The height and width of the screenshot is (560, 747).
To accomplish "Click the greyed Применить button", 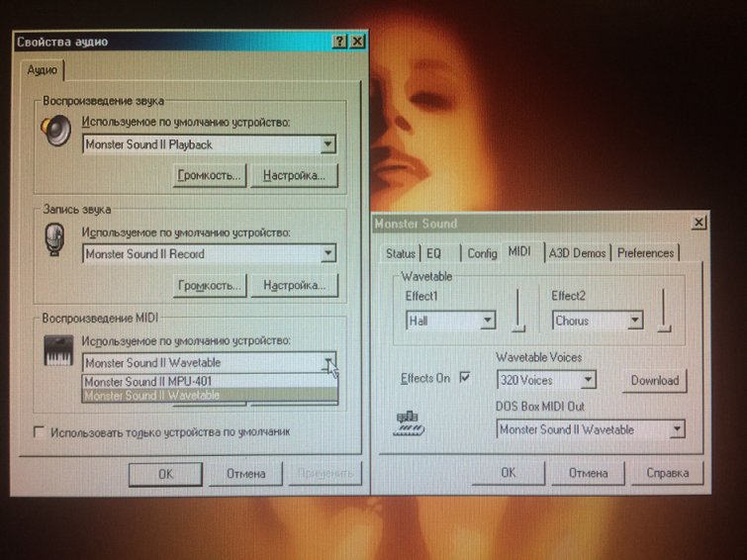I will [325, 473].
